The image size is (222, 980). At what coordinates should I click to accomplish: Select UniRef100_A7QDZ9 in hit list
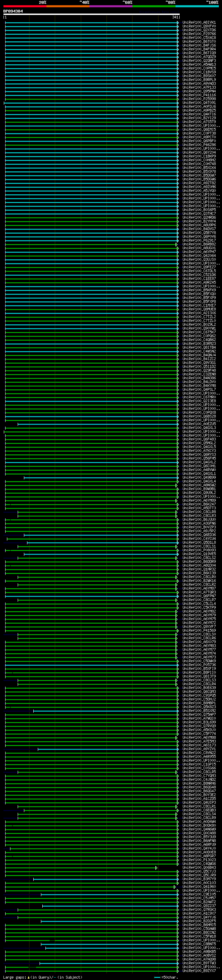click(199, 57)
